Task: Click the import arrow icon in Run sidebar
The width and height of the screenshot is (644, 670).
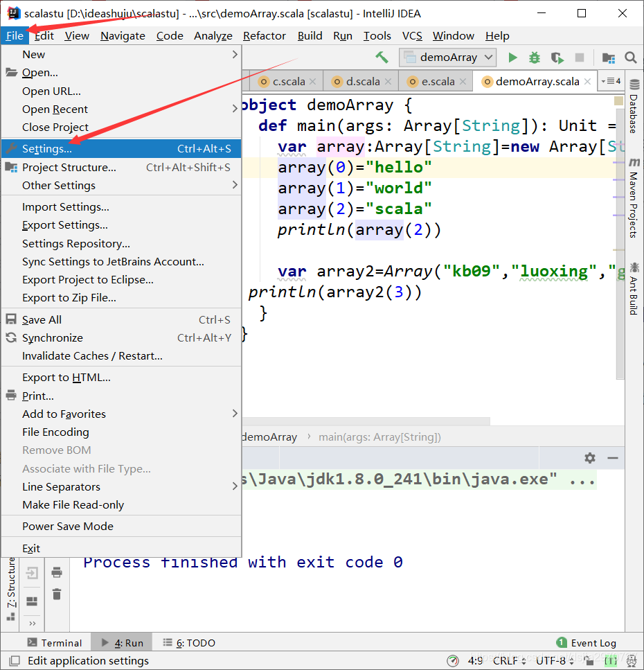Action: pos(32,572)
